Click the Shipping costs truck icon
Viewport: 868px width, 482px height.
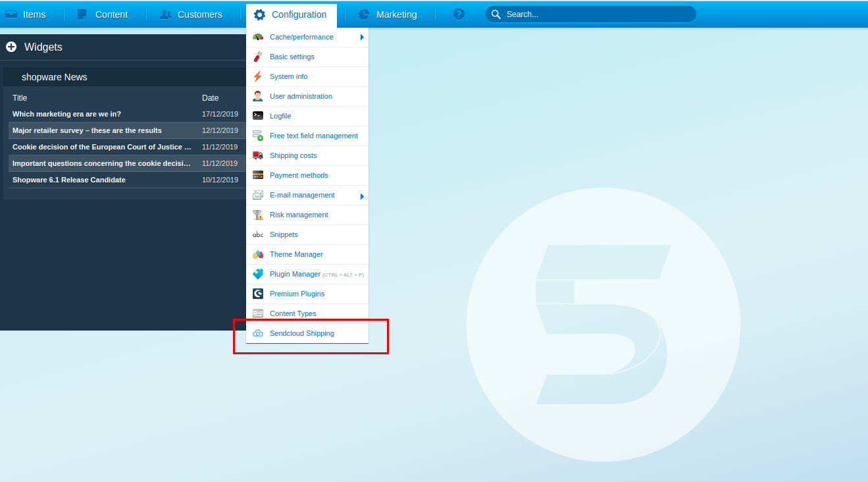click(258, 155)
